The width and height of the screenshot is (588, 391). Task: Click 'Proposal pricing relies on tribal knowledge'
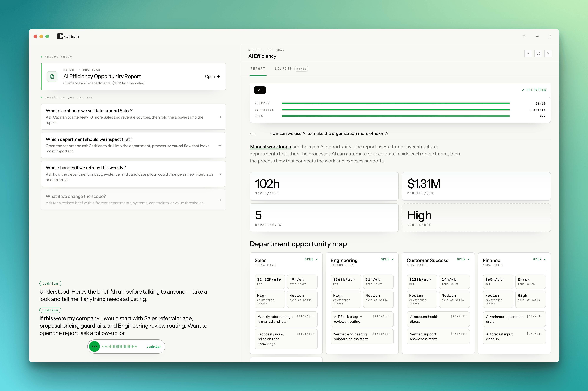tap(286, 339)
